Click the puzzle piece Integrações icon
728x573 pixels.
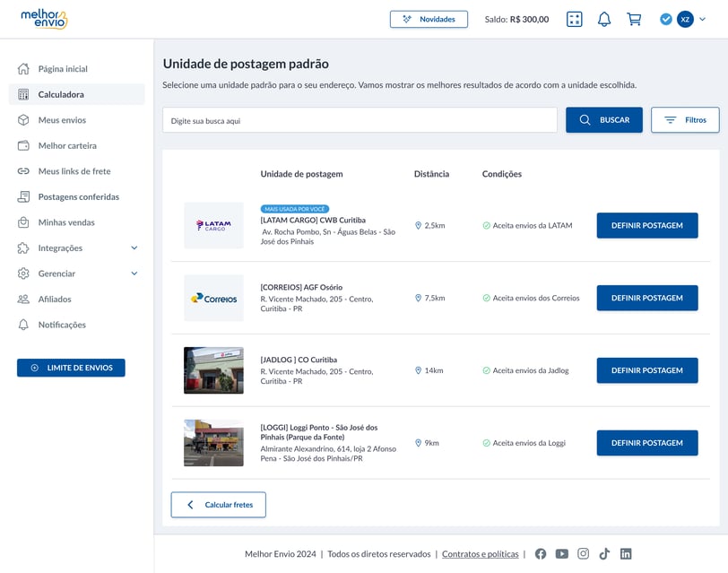23,248
